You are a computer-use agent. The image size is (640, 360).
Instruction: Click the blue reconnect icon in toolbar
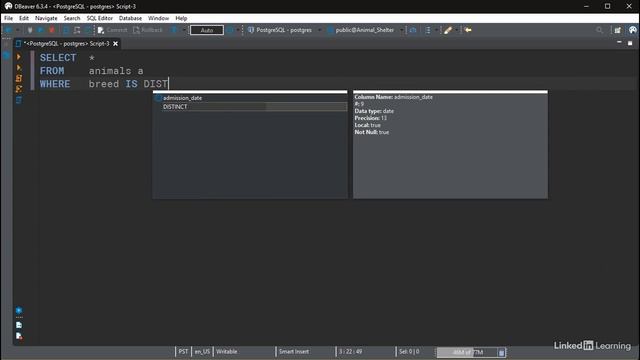tap(40, 30)
